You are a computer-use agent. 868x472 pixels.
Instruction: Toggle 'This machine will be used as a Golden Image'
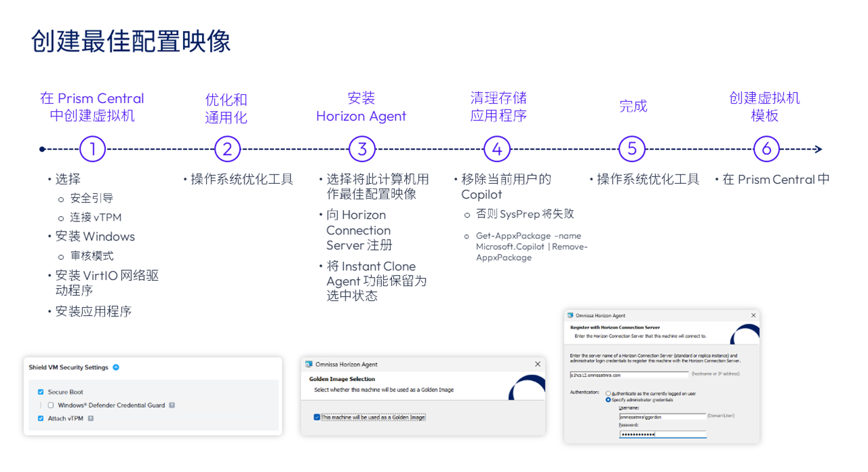pyautogui.click(x=317, y=417)
